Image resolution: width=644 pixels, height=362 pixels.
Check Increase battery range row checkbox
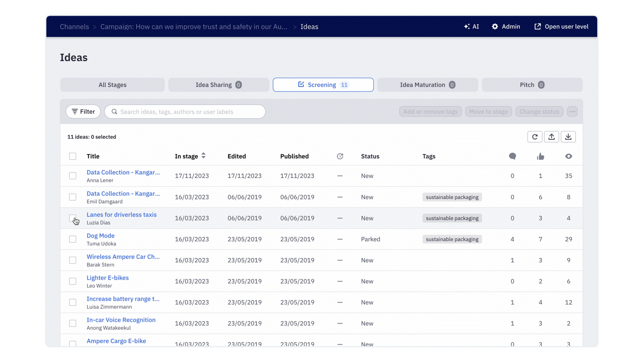(x=72, y=302)
